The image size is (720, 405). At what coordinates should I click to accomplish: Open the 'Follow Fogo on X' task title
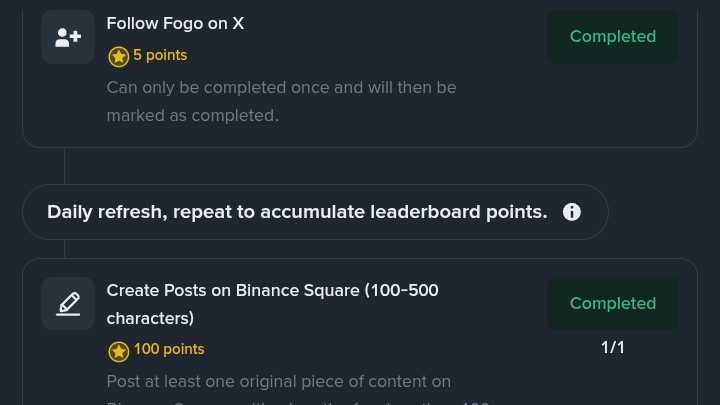175,24
